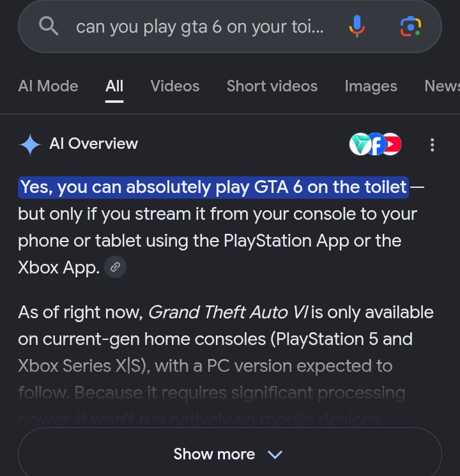
Task: Open the News tab
Action: point(442,86)
